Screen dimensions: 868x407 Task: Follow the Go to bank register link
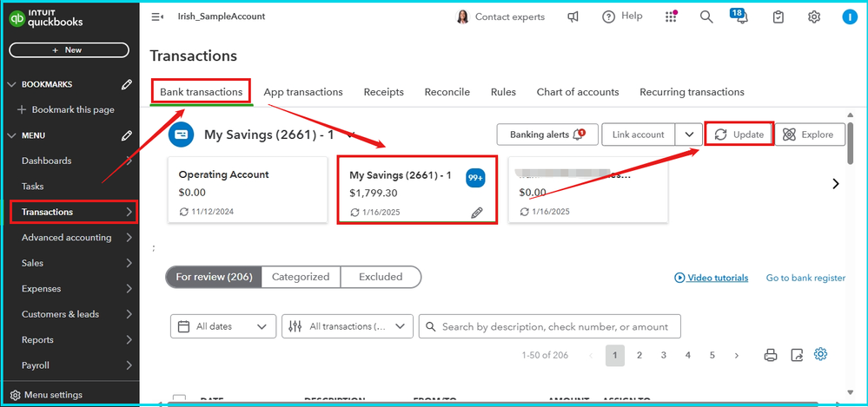(x=805, y=278)
